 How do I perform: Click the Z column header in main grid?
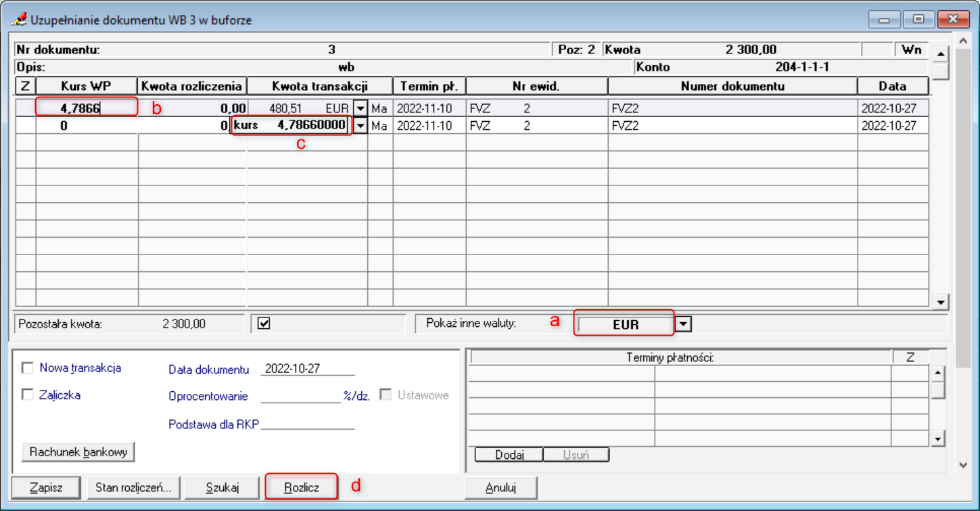25,86
